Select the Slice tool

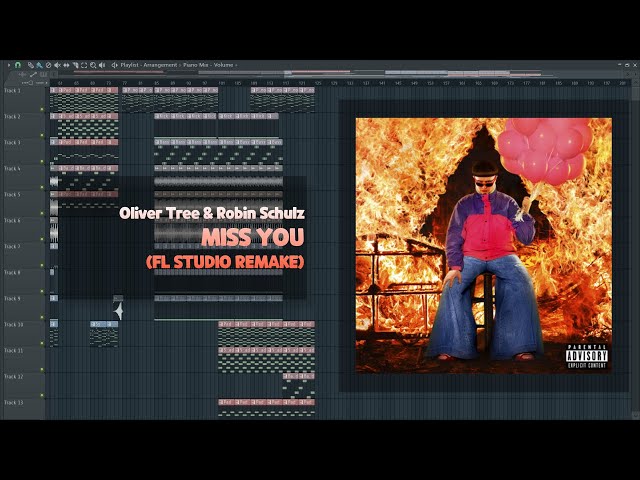76,65
